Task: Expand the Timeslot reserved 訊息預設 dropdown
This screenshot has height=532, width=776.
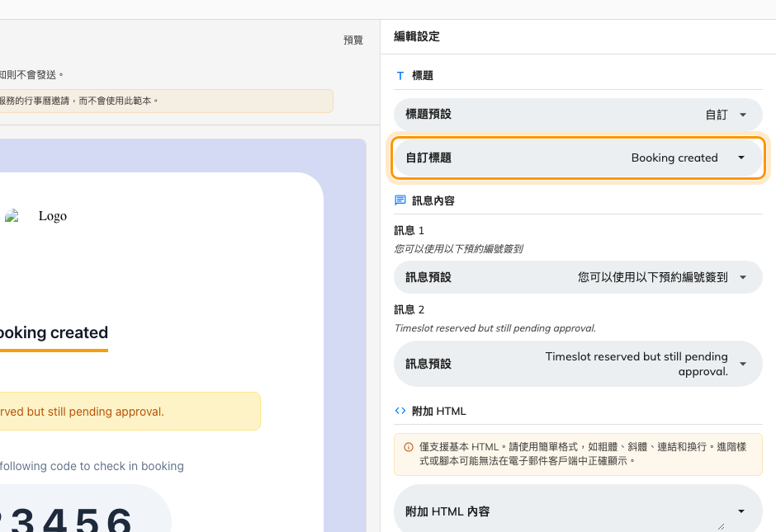Action: tap(578, 364)
